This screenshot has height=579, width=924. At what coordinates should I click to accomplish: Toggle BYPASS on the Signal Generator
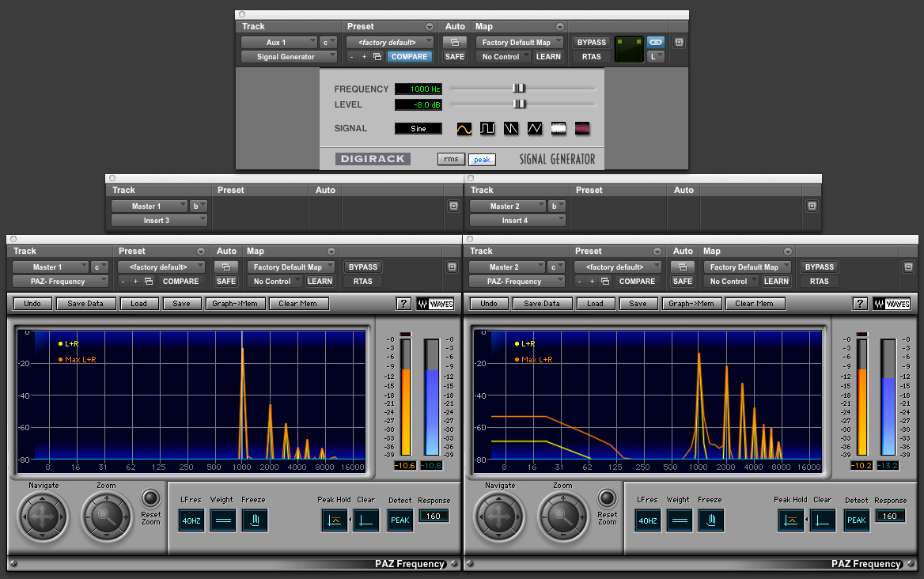click(x=591, y=43)
